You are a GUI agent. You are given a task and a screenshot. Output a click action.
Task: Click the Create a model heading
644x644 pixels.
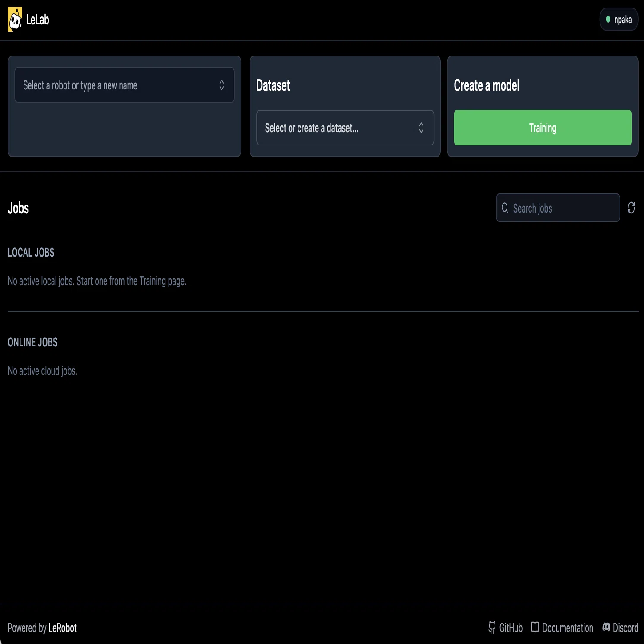coord(487,85)
